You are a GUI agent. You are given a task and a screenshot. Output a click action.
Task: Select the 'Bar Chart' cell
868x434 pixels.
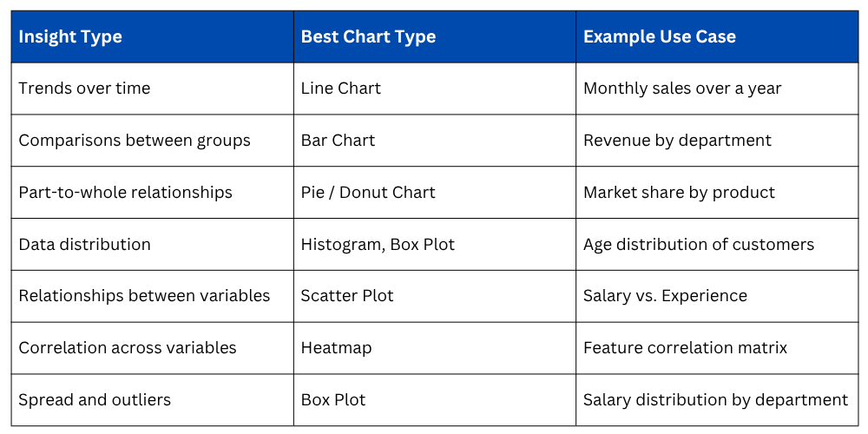(338, 141)
